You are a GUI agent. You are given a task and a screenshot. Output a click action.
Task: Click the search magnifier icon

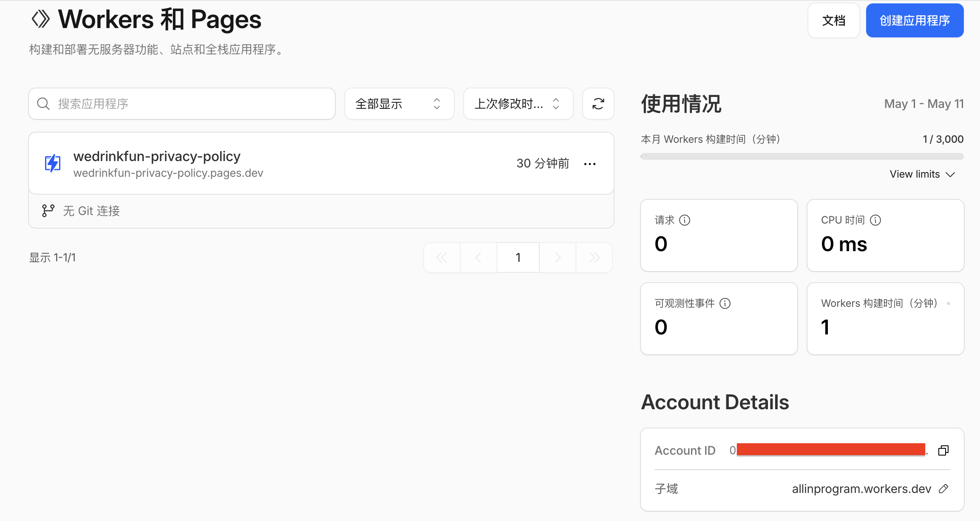click(x=43, y=104)
